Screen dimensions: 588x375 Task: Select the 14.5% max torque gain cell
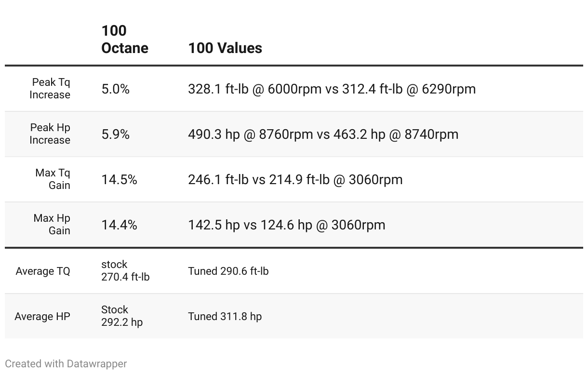coord(120,180)
